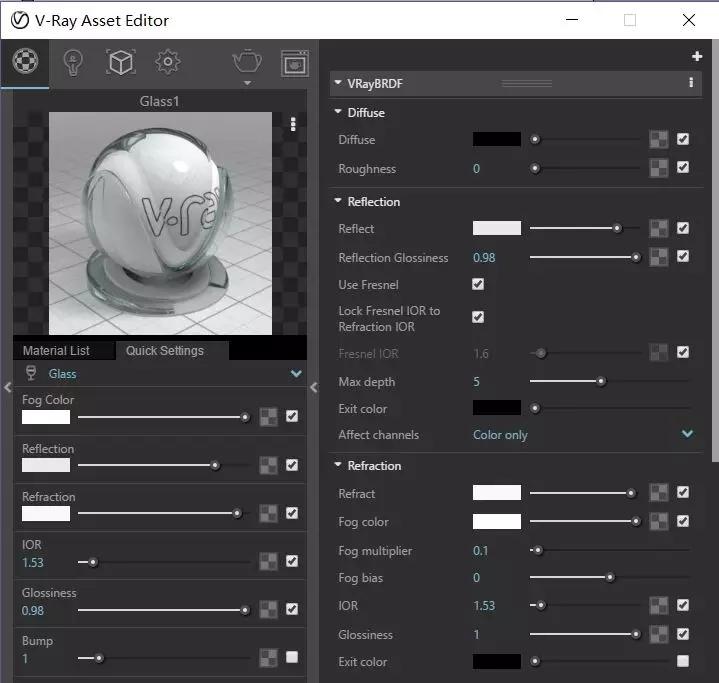This screenshot has width=719, height=683.
Task: Click Quick Settings Bump texture slot
Action: coord(268,658)
